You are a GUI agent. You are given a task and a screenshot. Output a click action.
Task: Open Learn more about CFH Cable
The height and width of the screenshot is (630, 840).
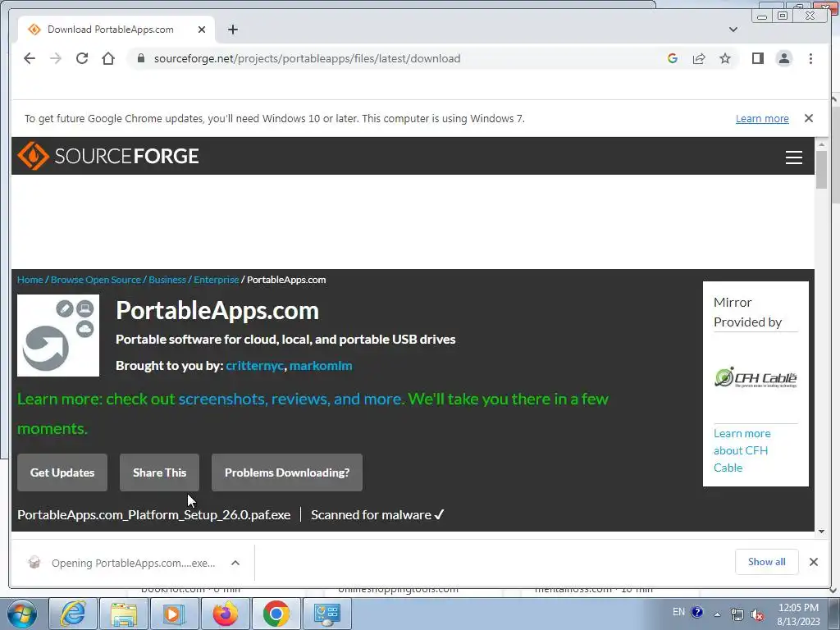click(x=742, y=450)
